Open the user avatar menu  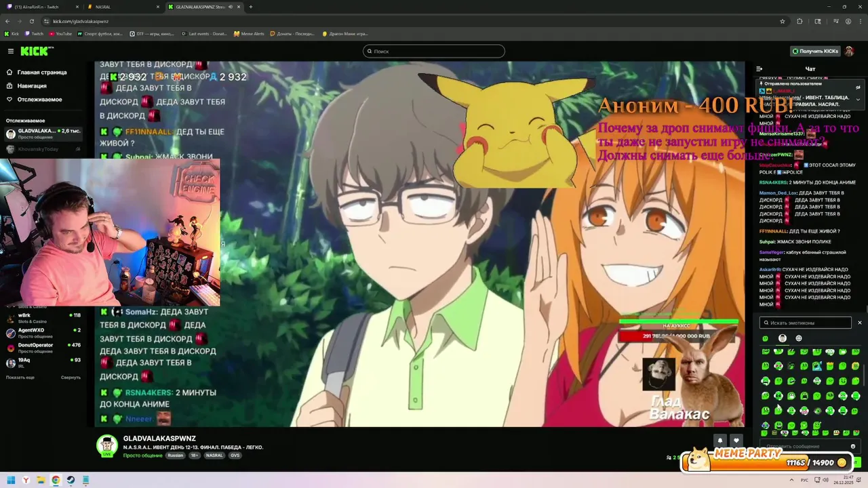point(850,51)
